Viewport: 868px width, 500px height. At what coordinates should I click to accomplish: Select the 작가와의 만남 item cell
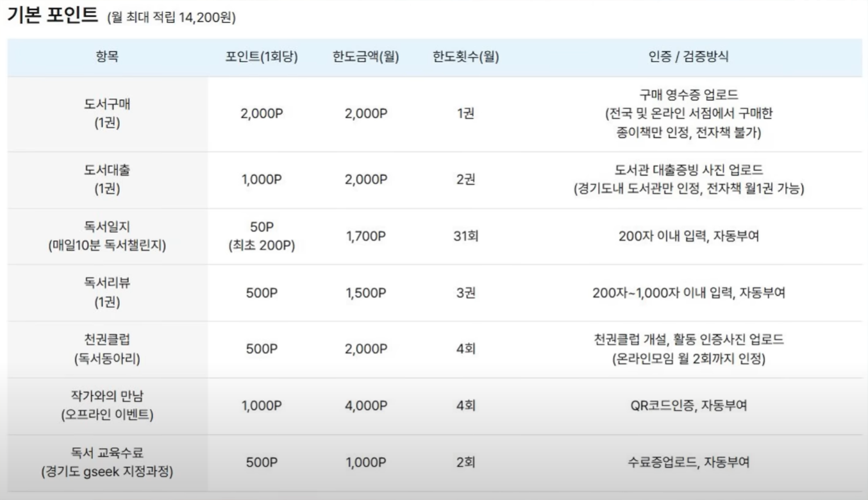107,406
